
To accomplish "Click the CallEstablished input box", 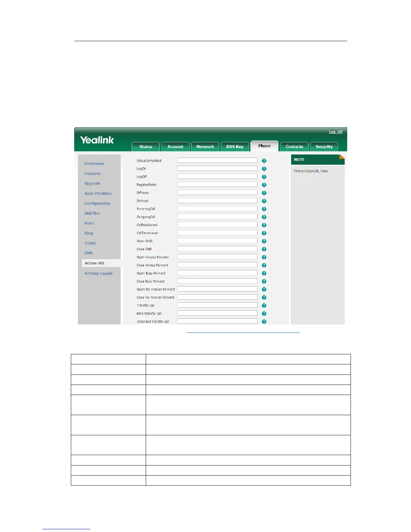I will coord(217,225).
